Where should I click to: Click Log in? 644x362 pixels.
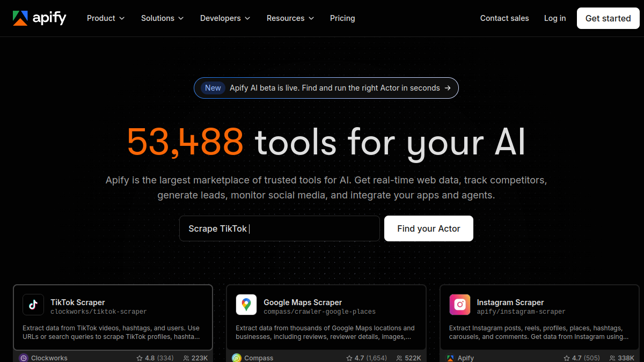pyautogui.click(x=555, y=18)
